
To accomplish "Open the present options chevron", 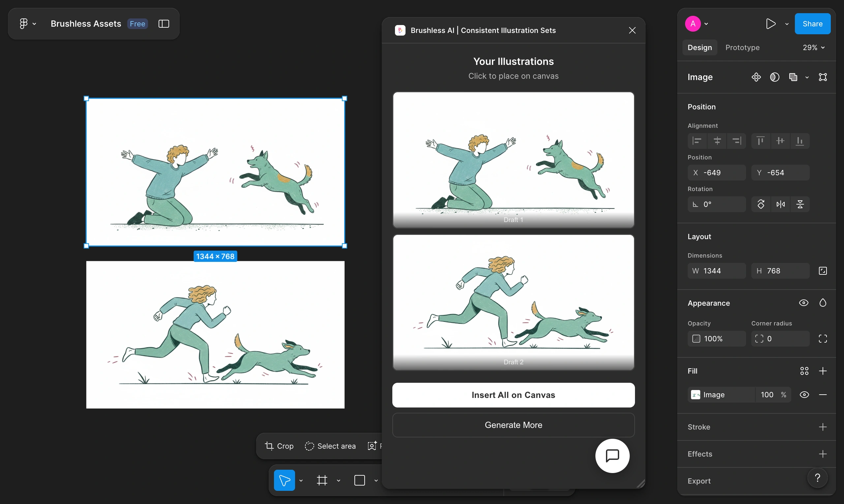I will point(787,24).
